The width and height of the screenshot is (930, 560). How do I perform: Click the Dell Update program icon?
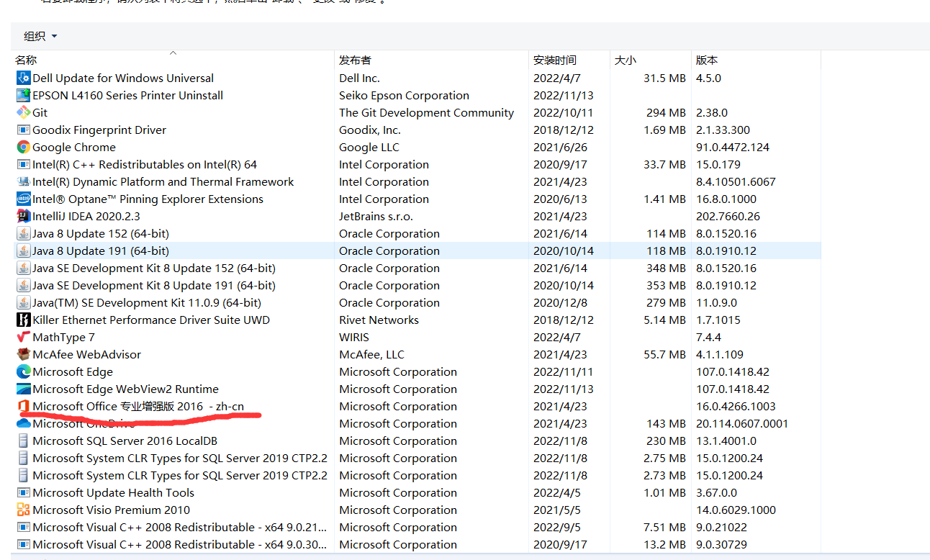pyautogui.click(x=23, y=78)
